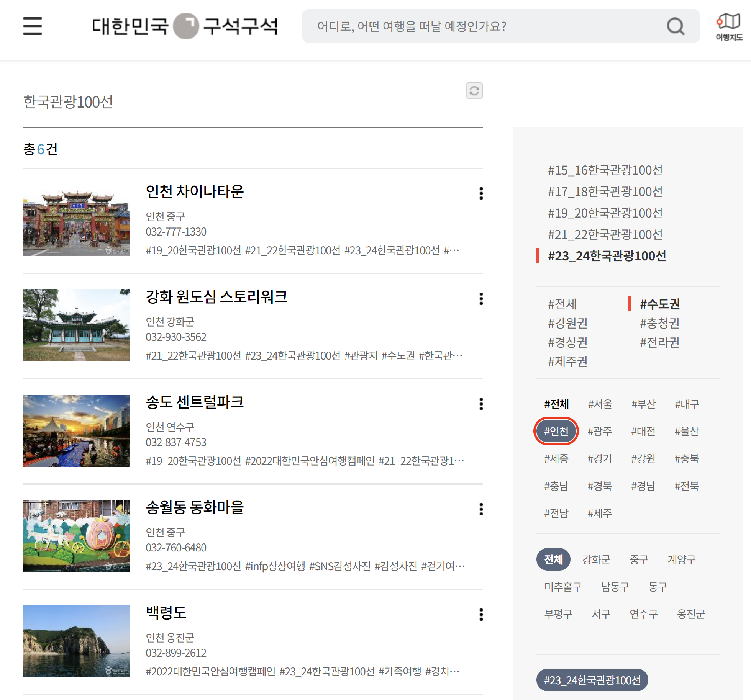Open the hamburger menu
This screenshot has width=751, height=700.
(x=33, y=26)
